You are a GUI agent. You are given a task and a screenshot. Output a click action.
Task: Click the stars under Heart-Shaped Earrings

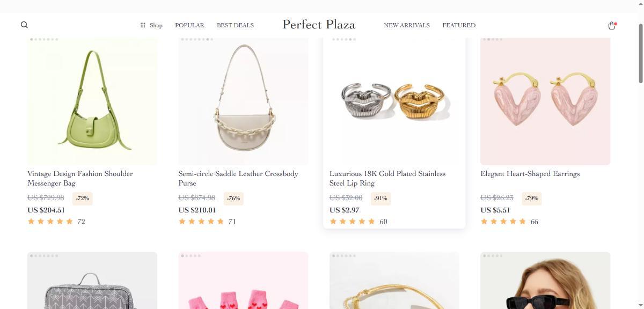coord(503,222)
